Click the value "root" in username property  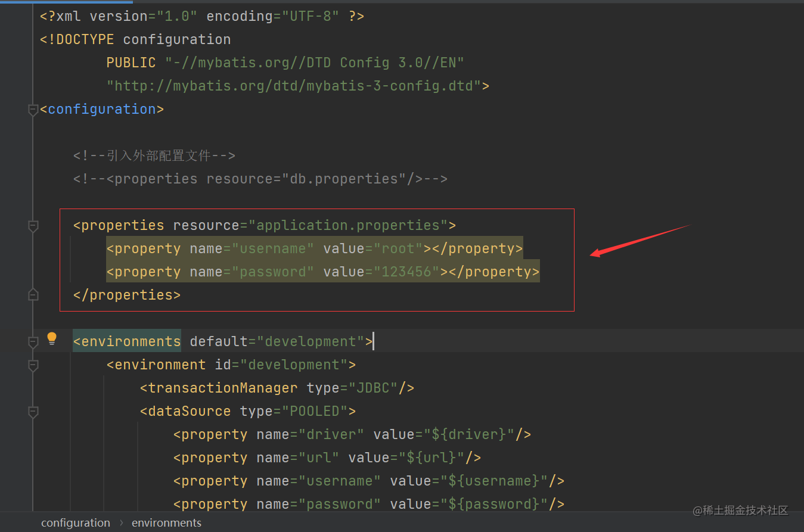tap(398, 248)
